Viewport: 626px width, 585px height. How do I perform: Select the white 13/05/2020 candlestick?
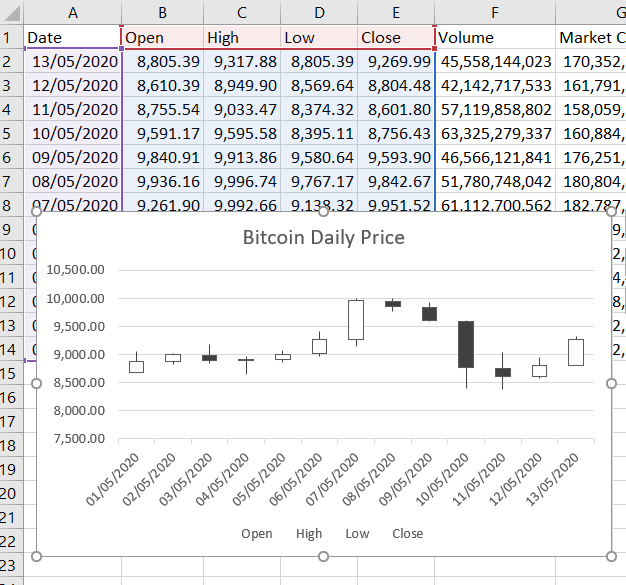[x=576, y=352]
